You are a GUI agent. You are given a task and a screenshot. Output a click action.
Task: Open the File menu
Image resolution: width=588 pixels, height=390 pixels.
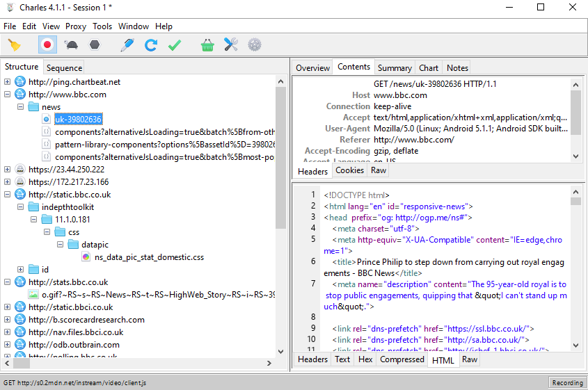tap(10, 26)
